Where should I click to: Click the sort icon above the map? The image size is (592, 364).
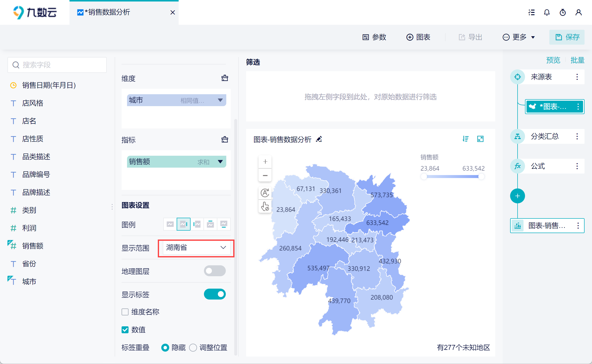click(465, 139)
